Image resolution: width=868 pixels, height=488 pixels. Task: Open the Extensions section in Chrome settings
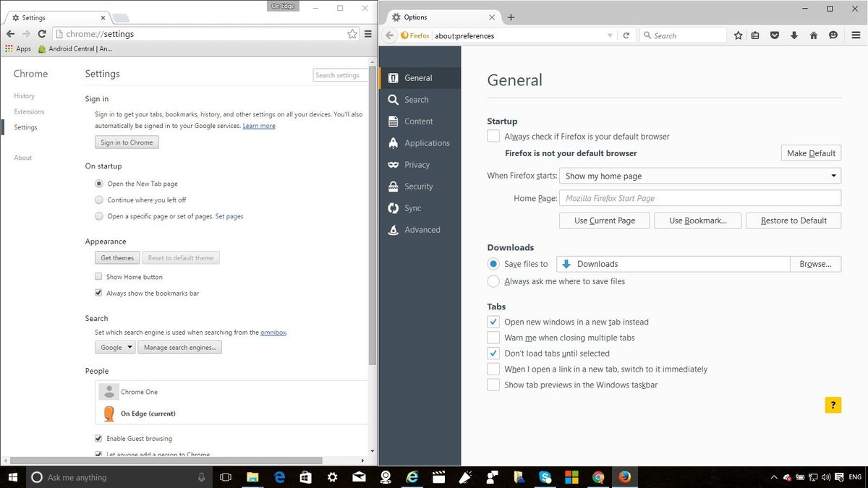[x=29, y=111]
